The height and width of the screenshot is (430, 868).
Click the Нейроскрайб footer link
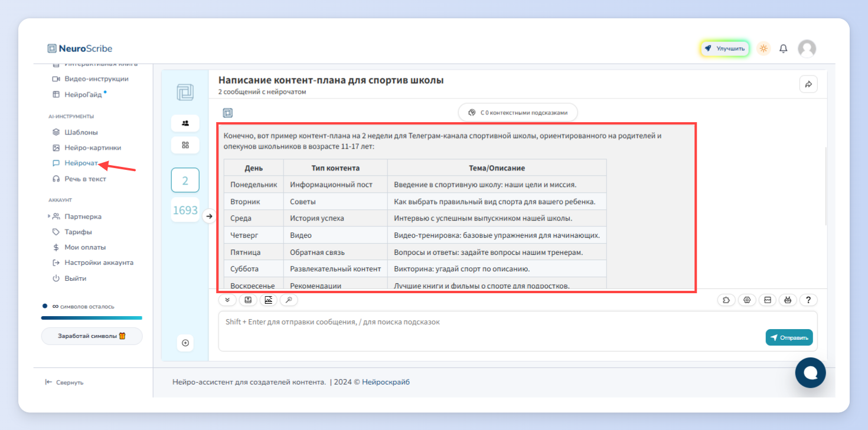click(386, 382)
